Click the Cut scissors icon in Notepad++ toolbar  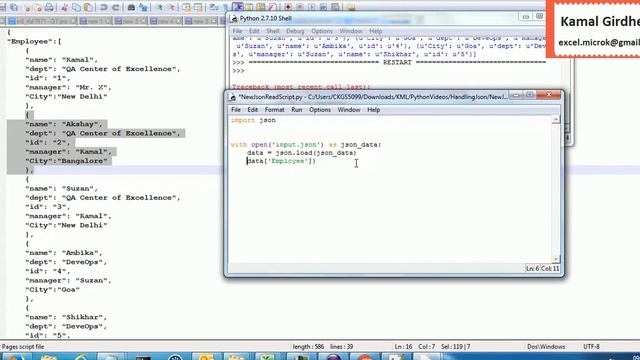[x=64, y=7]
